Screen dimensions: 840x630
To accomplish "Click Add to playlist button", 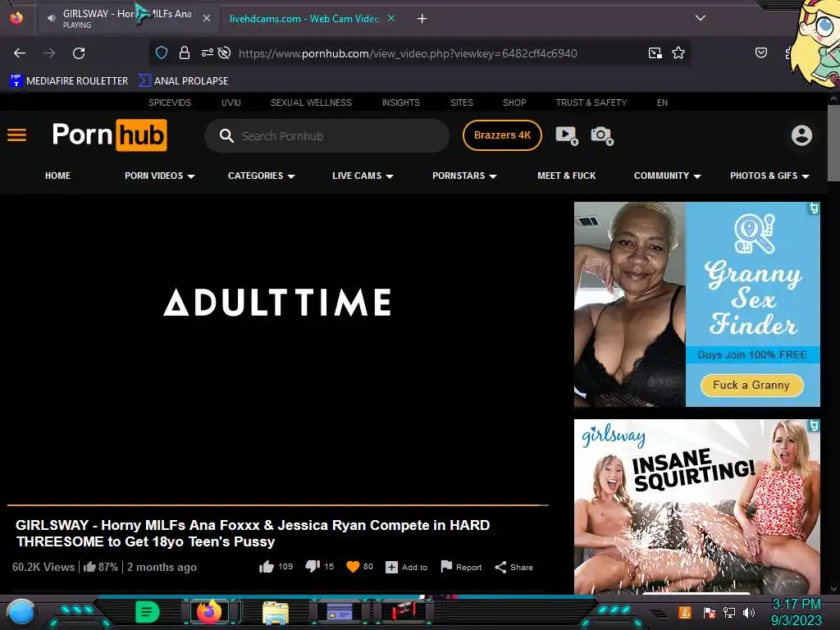I will 407,568.
